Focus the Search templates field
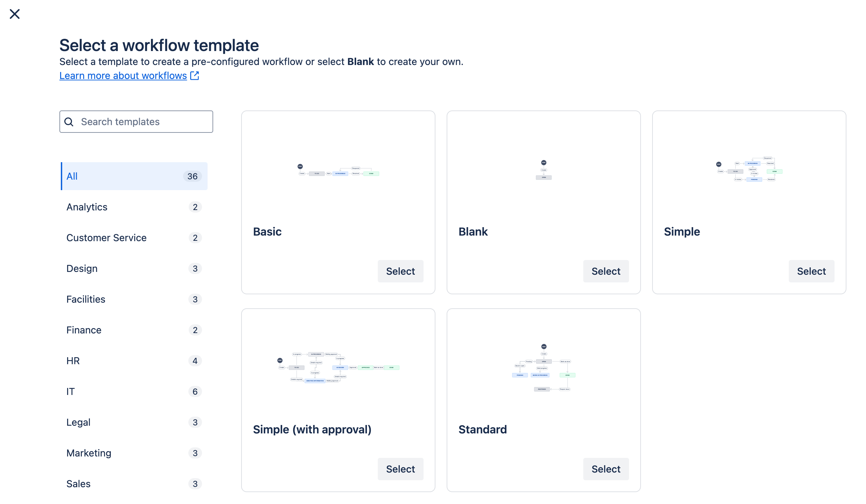Screen dimensions: 866x504 click(143, 122)
